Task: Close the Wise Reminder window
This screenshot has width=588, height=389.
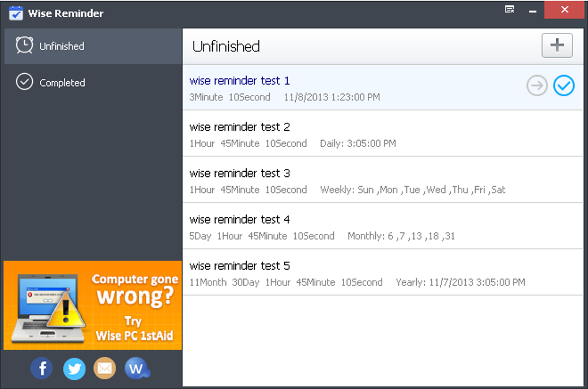Action: (x=564, y=10)
